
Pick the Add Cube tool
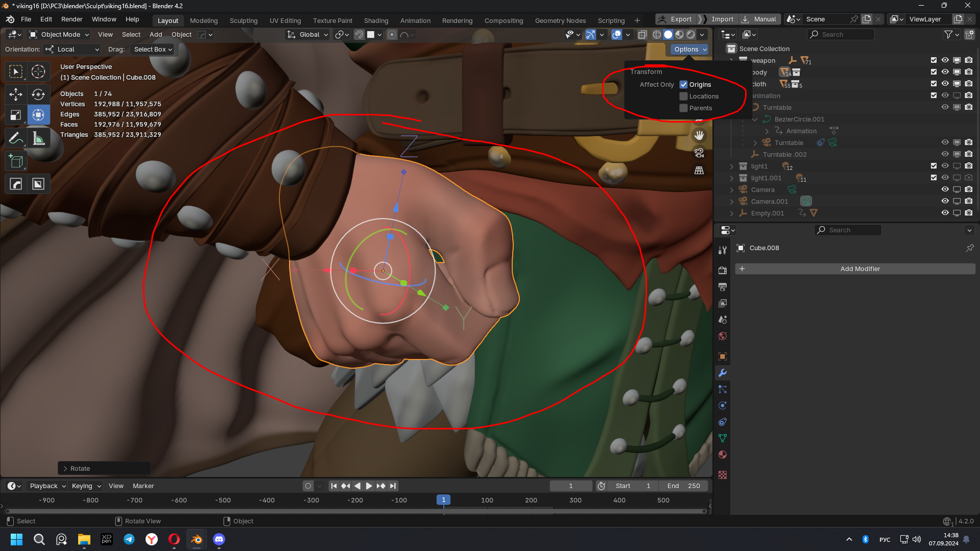point(16,161)
